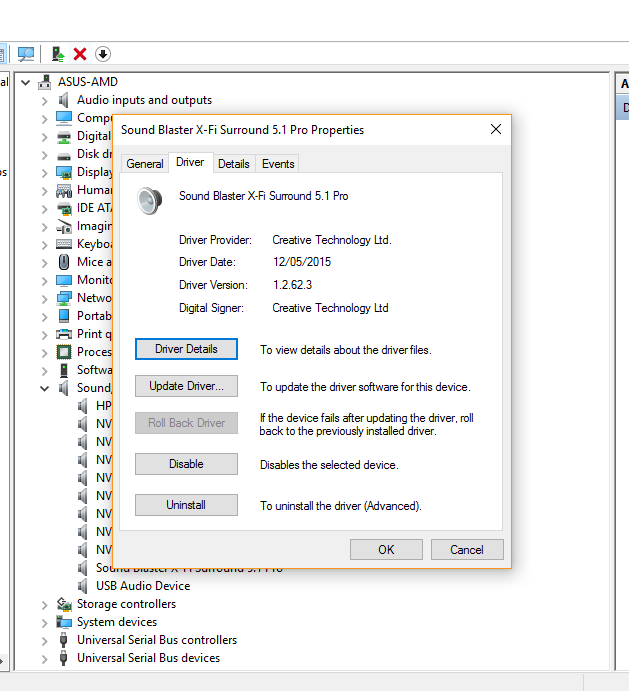Click the Monitors category icon
The image size is (629, 691).
click(64, 280)
